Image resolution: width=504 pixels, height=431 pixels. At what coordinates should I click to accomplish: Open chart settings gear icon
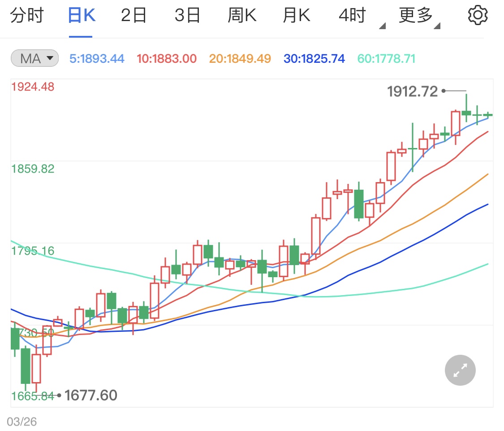tap(478, 15)
